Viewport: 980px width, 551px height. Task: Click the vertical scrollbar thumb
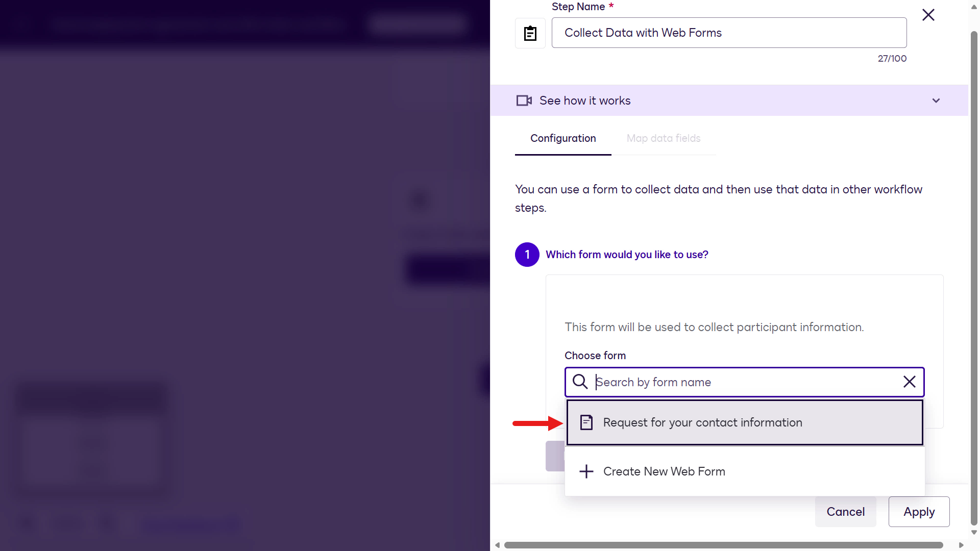(x=974, y=279)
